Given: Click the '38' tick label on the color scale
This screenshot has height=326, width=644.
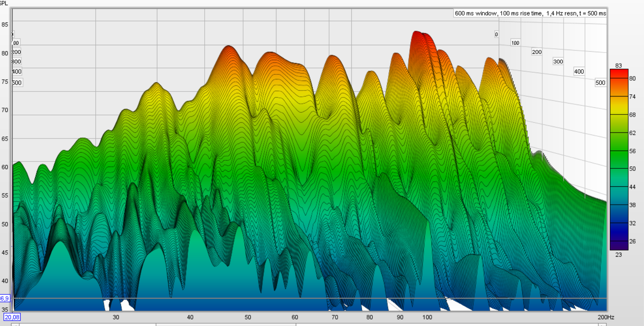Looking at the screenshot, I should pyautogui.click(x=632, y=205).
